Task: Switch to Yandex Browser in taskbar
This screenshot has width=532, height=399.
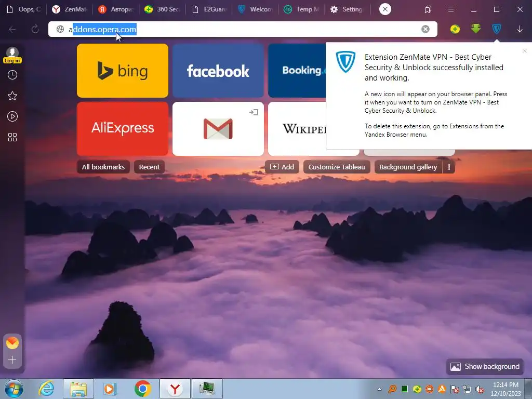Action: pyautogui.click(x=175, y=389)
